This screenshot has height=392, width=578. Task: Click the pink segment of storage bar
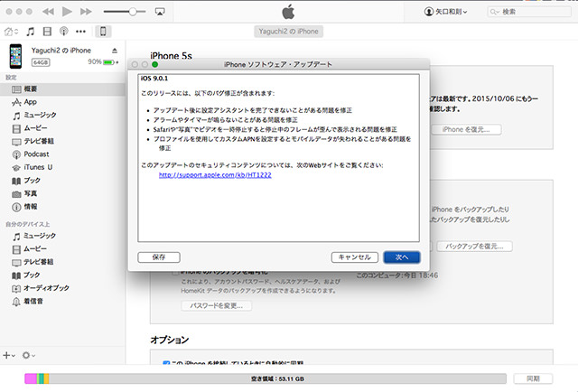31,378
